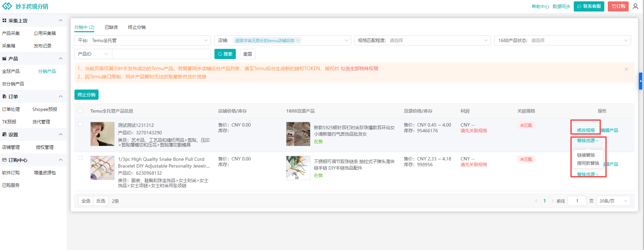Open the 1688 earring source thumbnail
This screenshot has height=250, width=644.
point(298,134)
